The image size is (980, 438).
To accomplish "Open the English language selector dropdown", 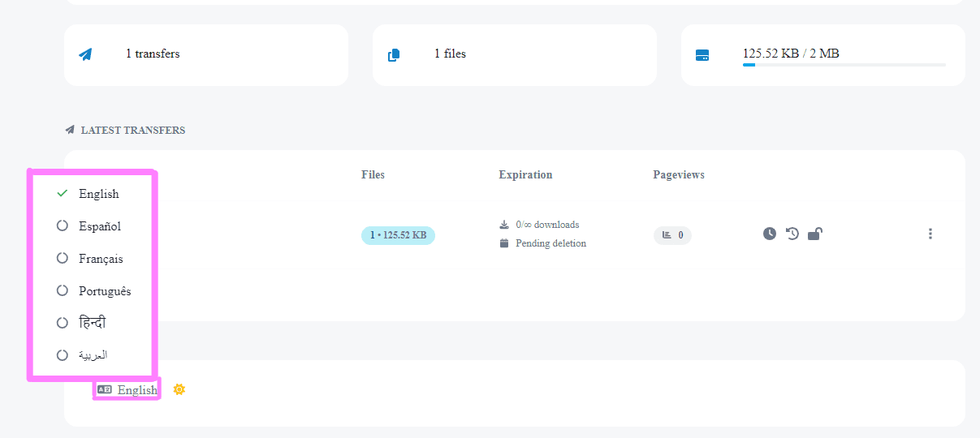I will [x=127, y=389].
